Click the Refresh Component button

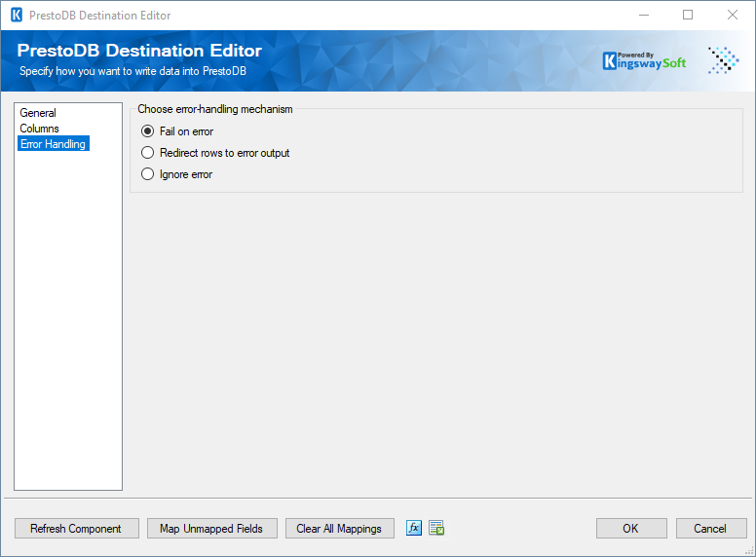coord(77,529)
